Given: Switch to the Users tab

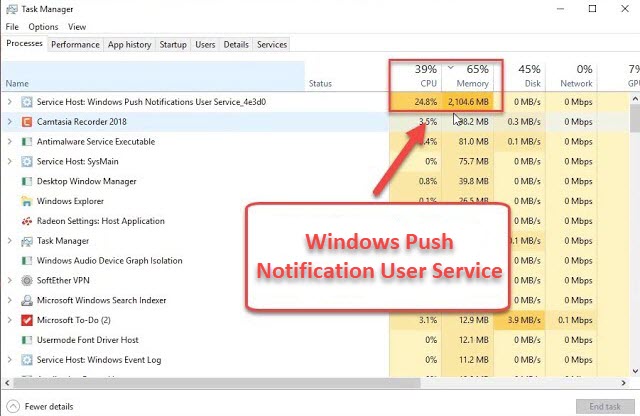Looking at the screenshot, I should (205, 44).
